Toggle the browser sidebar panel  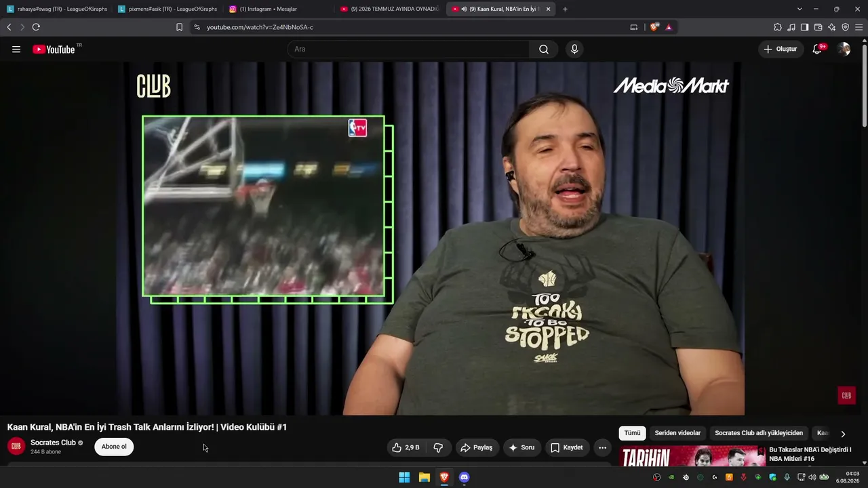[804, 27]
